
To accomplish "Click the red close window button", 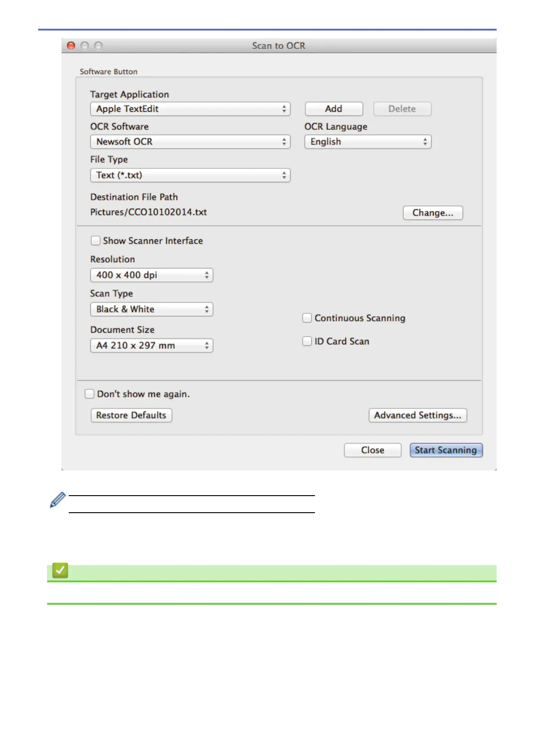I will point(71,46).
